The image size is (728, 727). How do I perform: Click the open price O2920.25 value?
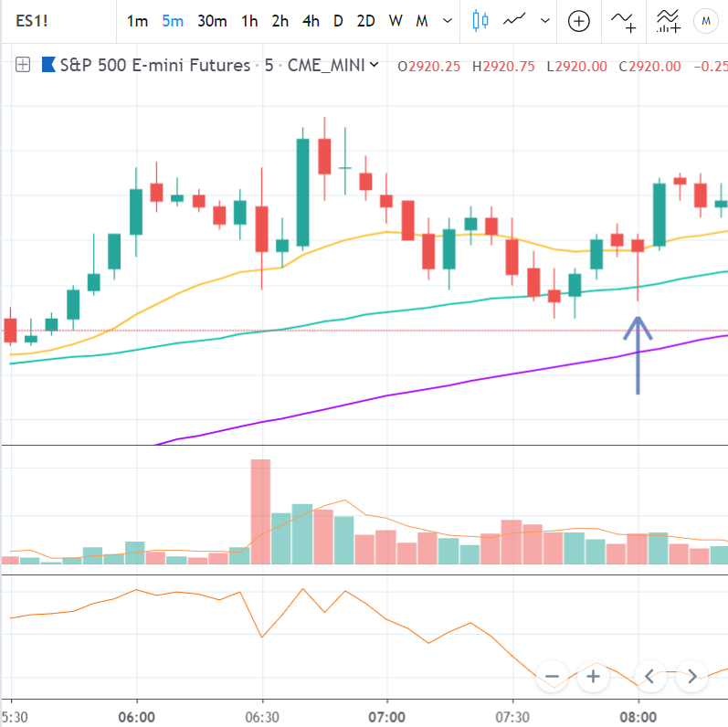[429, 67]
